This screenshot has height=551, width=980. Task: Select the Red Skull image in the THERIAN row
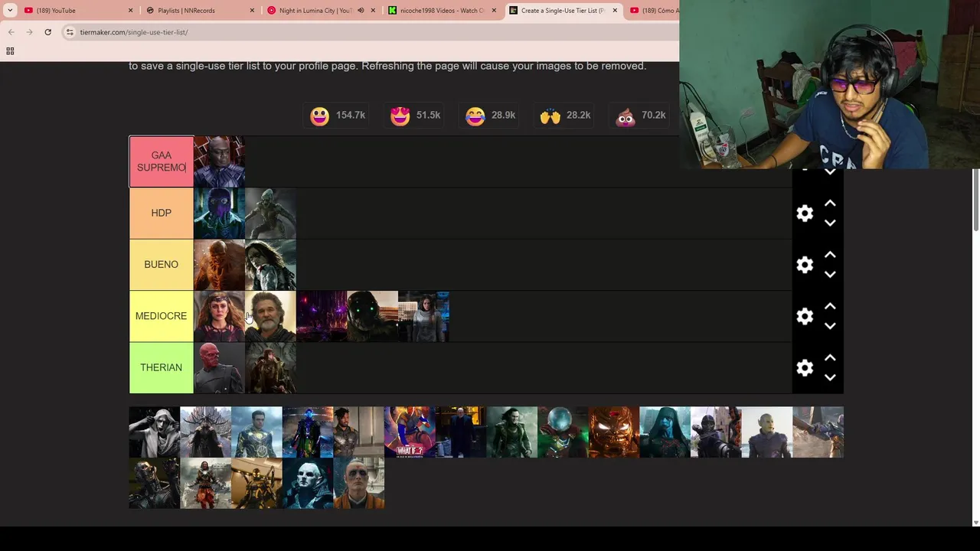point(219,367)
